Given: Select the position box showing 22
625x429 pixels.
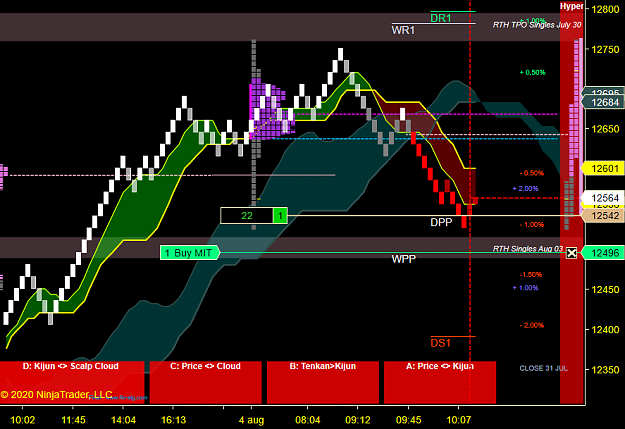Looking at the screenshot, I should coord(247,216).
